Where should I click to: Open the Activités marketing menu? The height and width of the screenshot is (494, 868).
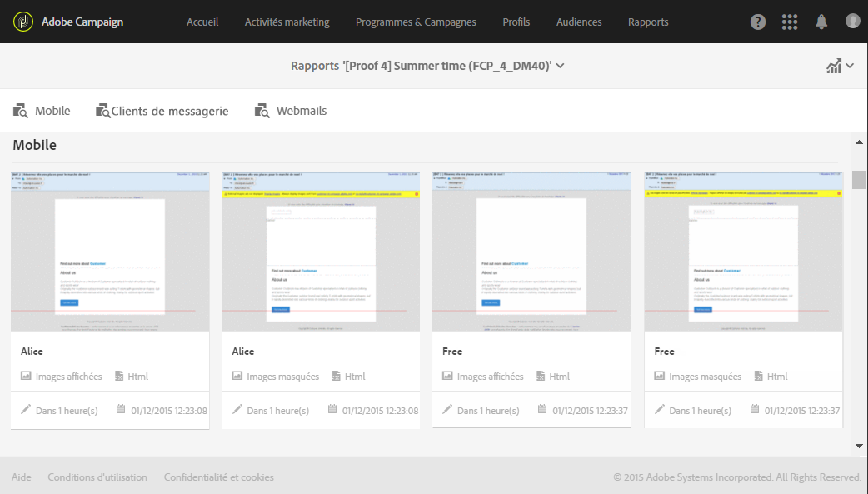pos(287,22)
